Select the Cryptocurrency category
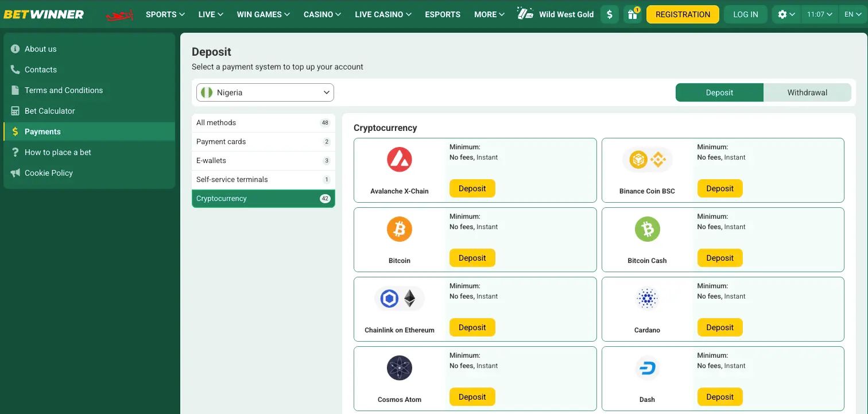Viewport: 868px width, 414px height. pyautogui.click(x=263, y=199)
